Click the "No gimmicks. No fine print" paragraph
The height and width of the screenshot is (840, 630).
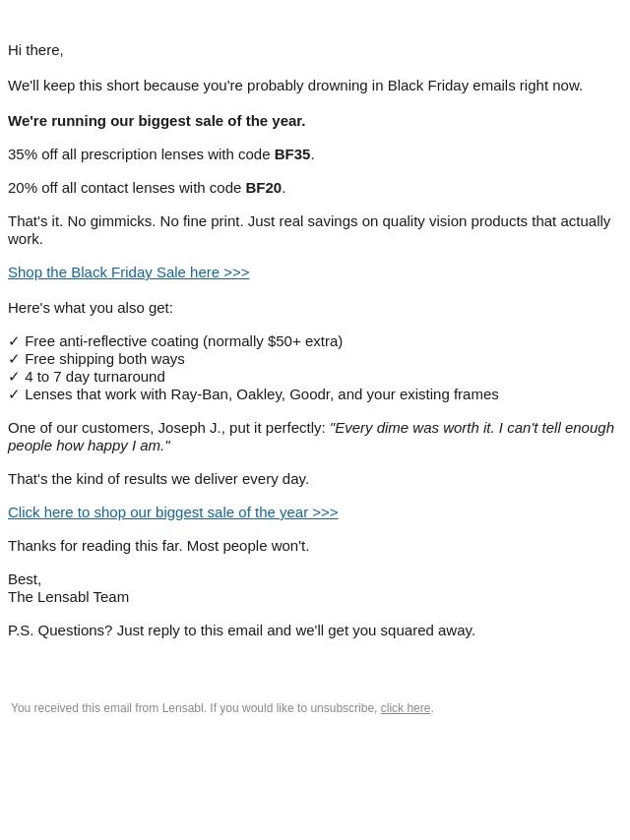[x=308, y=222]
